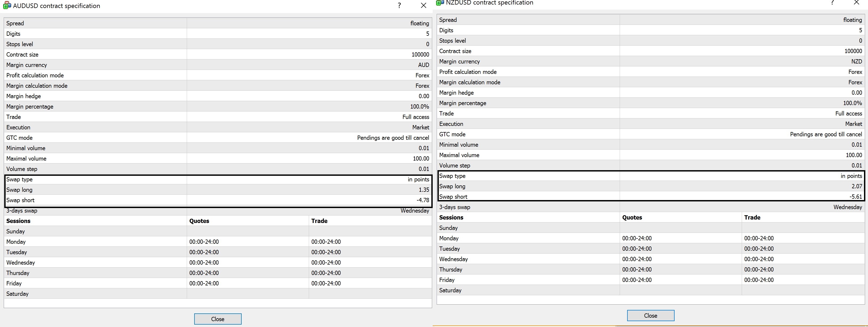Select AUDUSD Swap short value -4.78
This screenshot has width=868, height=327.
point(423,200)
